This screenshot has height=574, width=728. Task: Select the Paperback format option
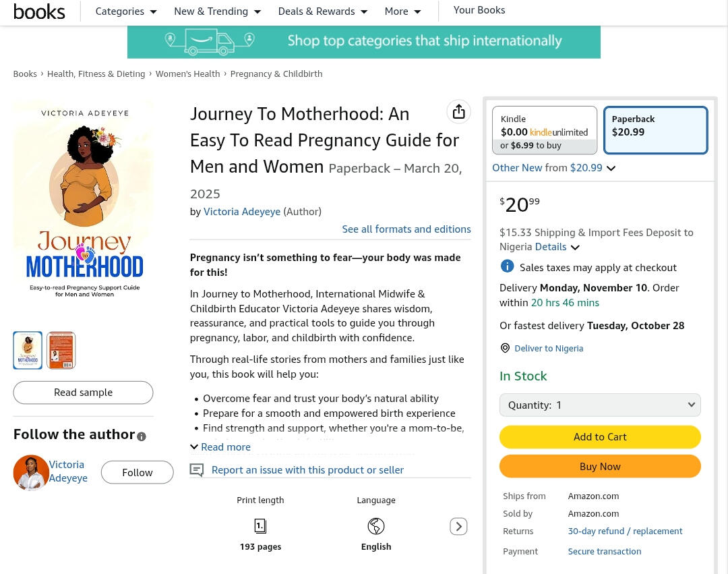(655, 130)
